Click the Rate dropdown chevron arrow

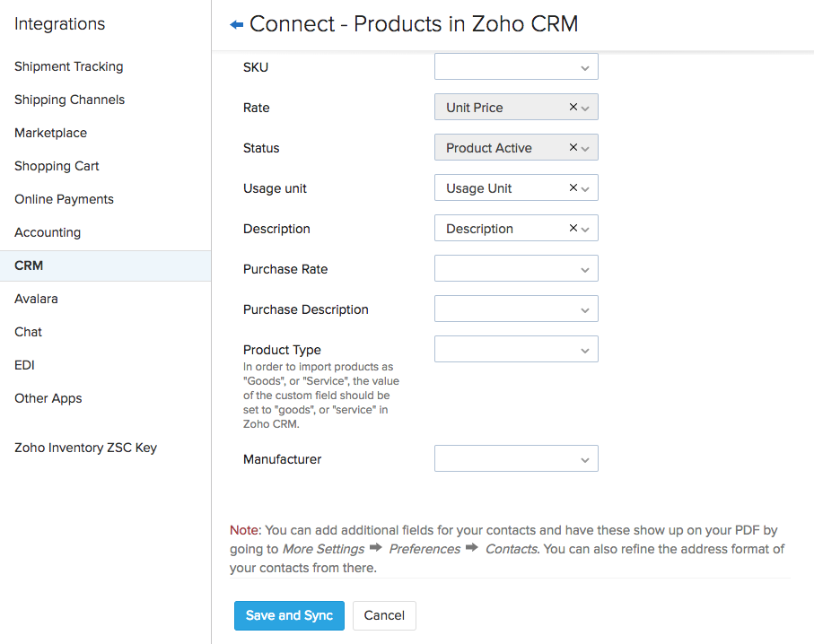[586, 108]
